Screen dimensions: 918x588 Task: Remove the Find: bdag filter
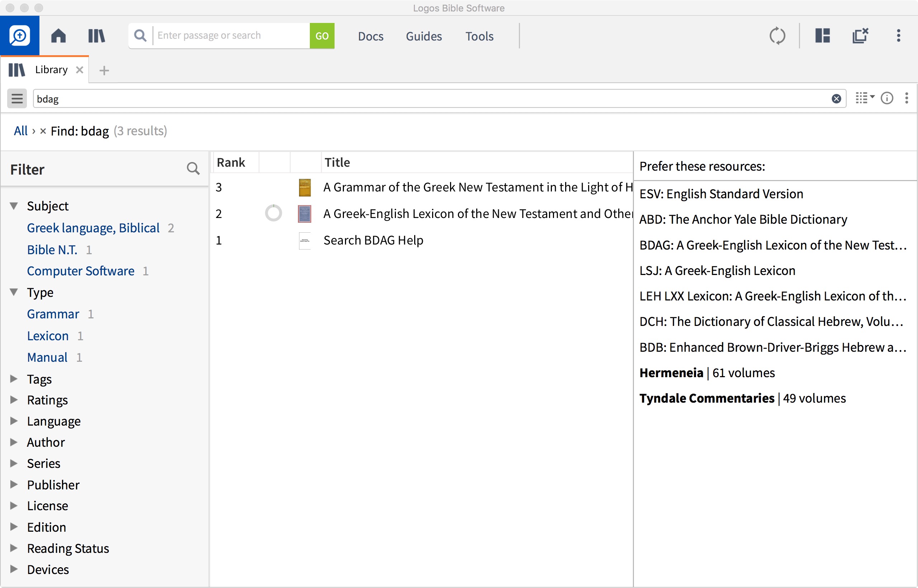coord(43,131)
